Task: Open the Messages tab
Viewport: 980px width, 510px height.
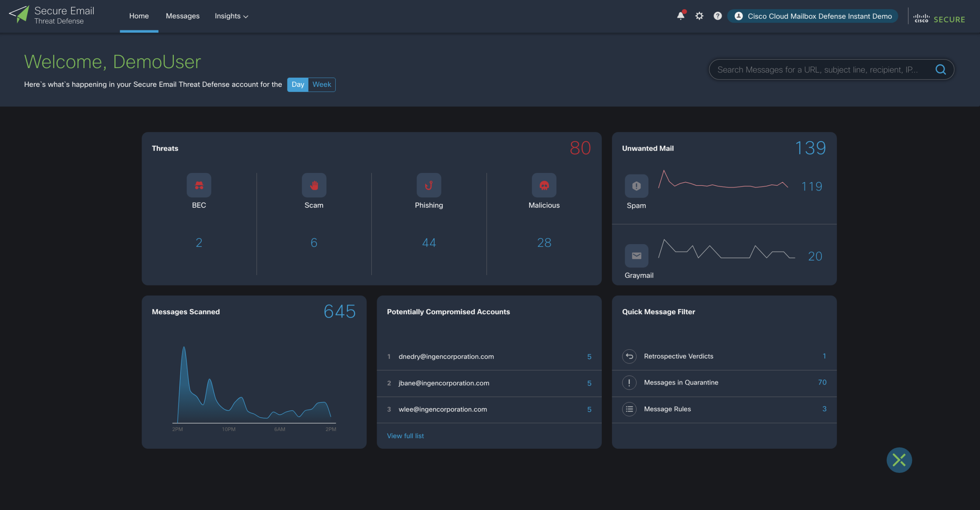Action: tap(183, 16)
